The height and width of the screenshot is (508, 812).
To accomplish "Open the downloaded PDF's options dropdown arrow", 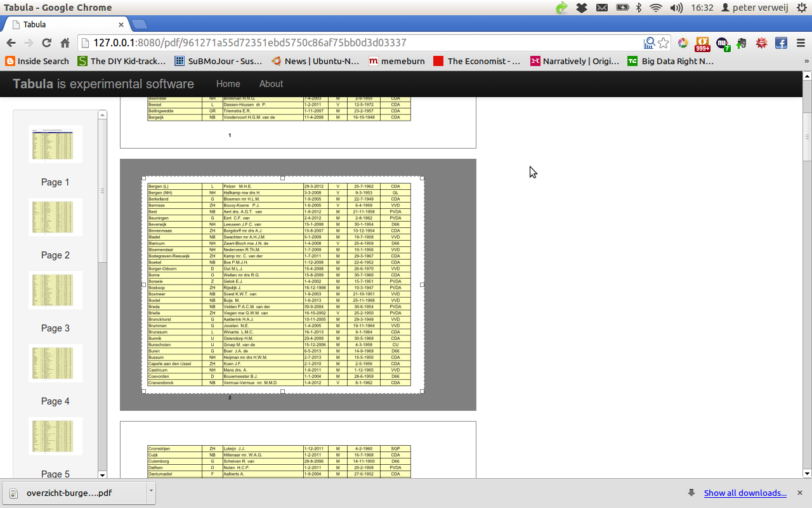I will 150,493.
